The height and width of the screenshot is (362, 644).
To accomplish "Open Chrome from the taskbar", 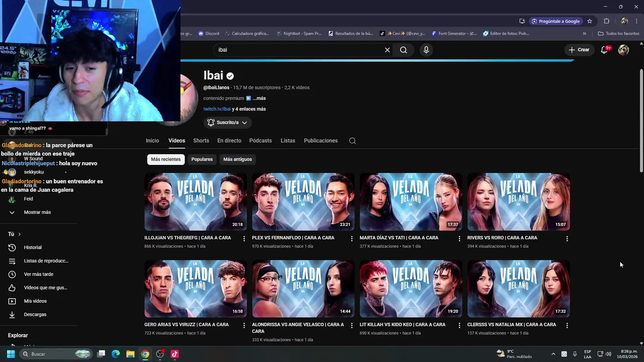I will 145,354.
